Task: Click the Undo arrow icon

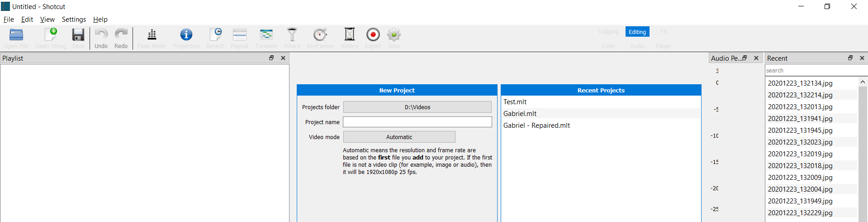Action: [101, 34]
